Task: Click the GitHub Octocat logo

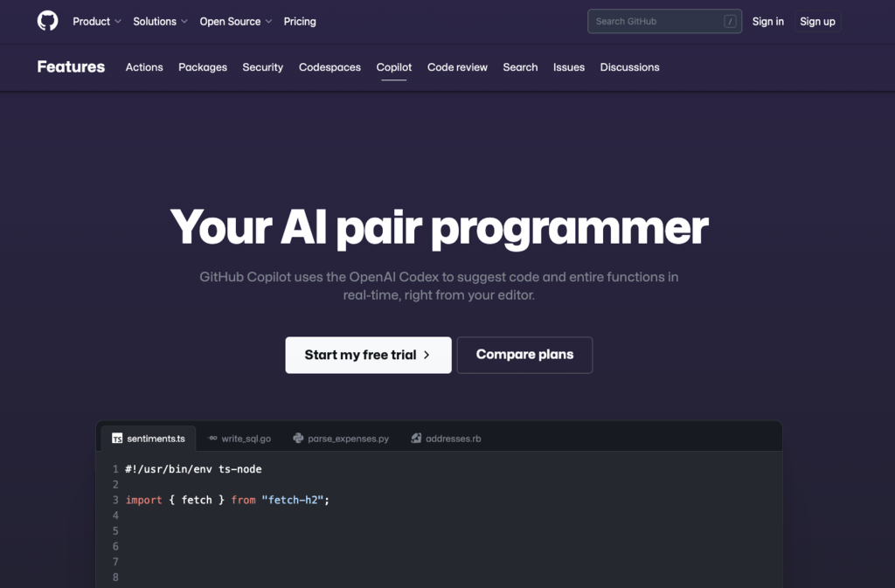Action: point(47,21)
